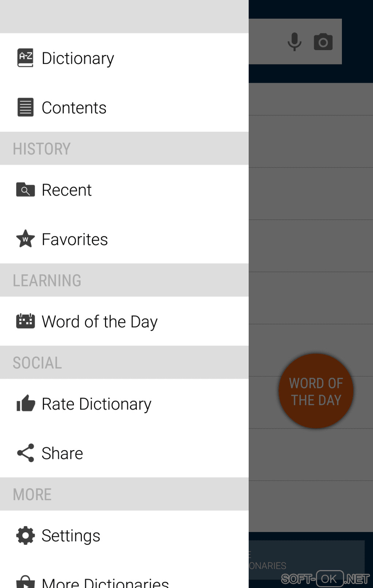
Task: Open the Dictionary menu item
Action: (x=78, y=58)
